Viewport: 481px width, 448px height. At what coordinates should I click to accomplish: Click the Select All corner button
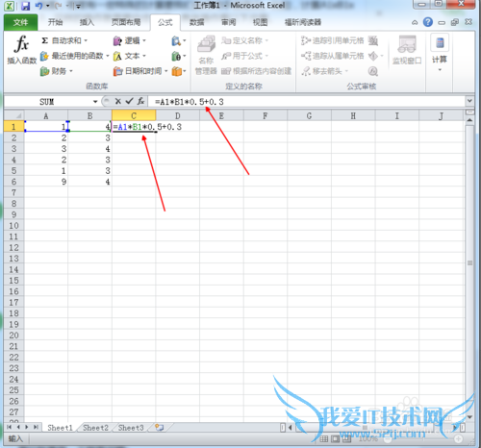coord(14,115)
